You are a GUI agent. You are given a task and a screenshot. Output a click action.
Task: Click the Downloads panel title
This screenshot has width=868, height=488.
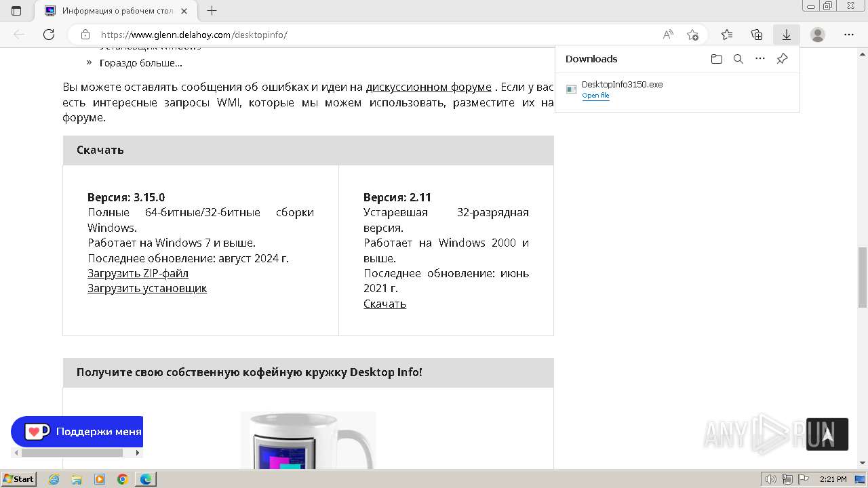(591, 59)
